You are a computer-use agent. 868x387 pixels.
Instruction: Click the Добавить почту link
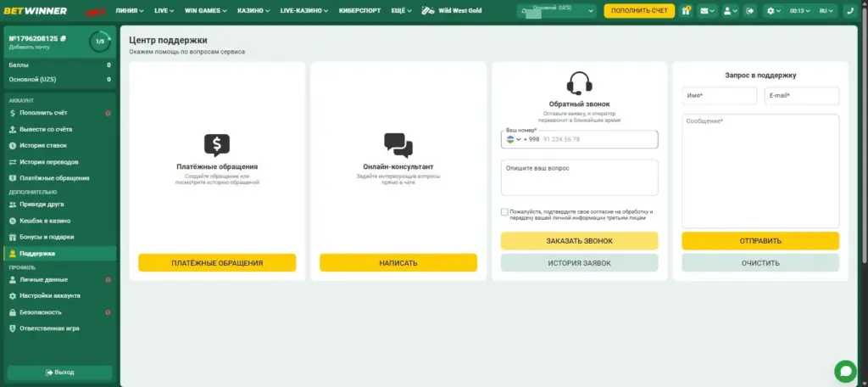tap(30, 48)
